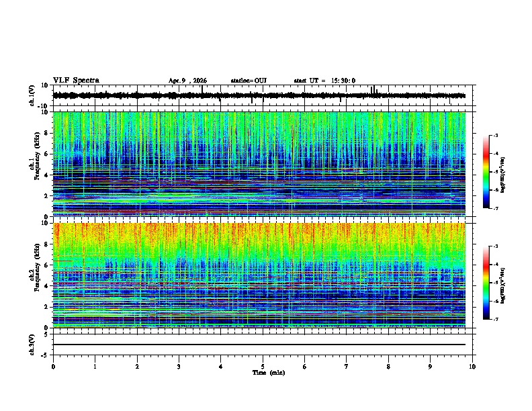Viewport: 532px width, 411px height.
Task: Click time axis tick label "1"
Action: [x=95, y=367]
